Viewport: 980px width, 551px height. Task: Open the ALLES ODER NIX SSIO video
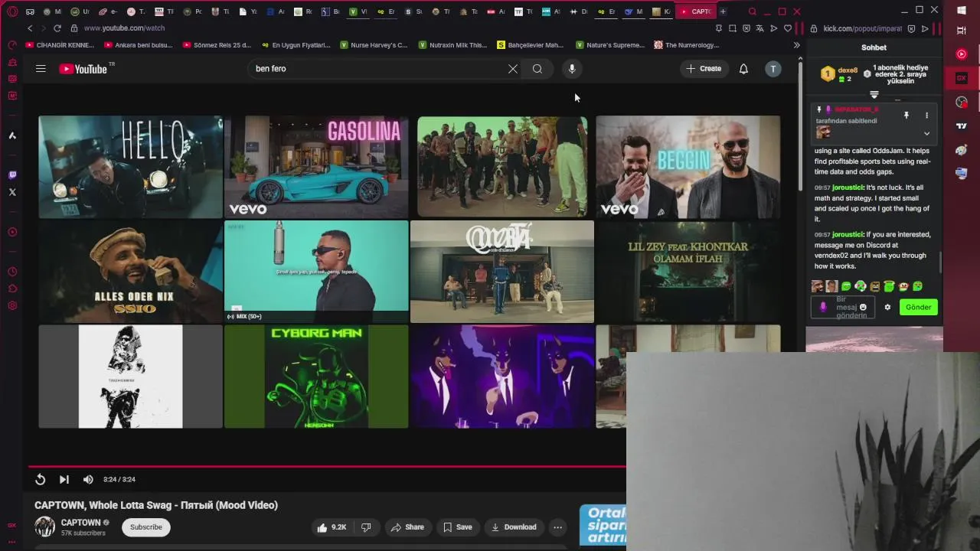131,272
